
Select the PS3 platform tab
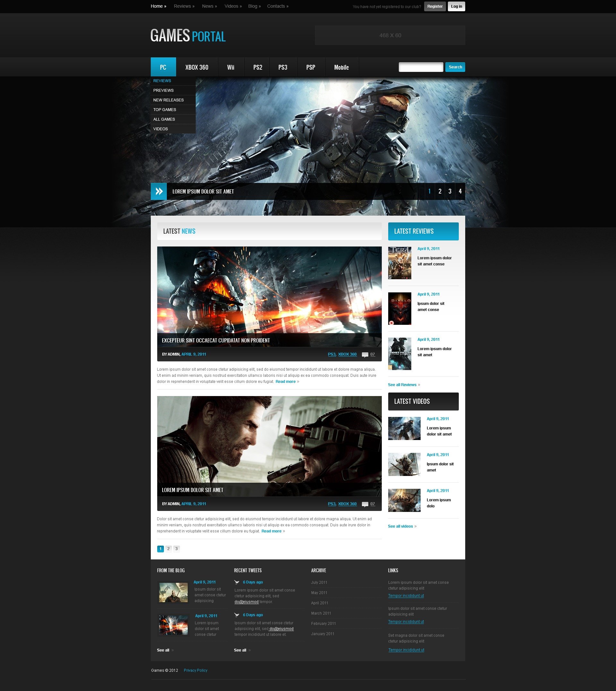pos(283,67)
